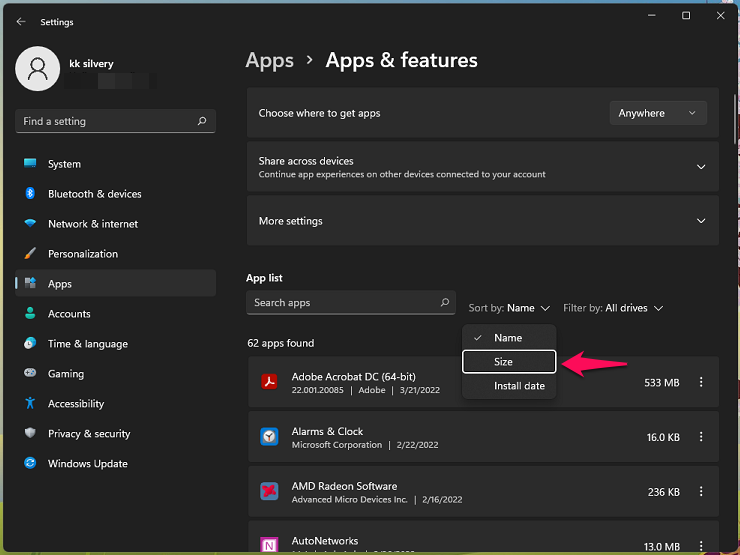Go to Network & internet
This screenshot has height=555, width=740.
pos(116,224)
